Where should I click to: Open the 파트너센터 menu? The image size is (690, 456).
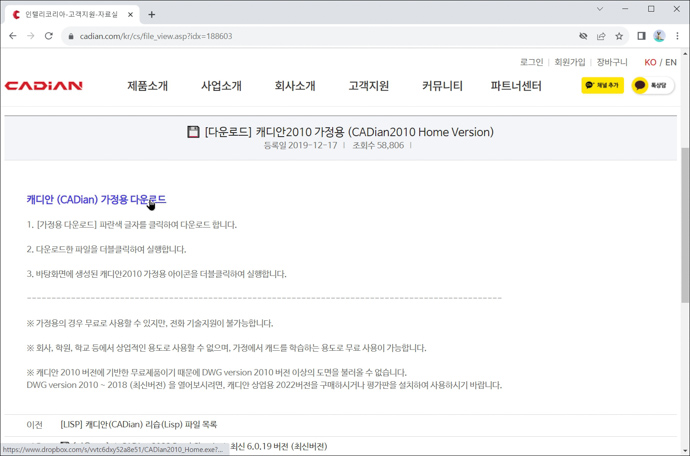tap(516, 86)
